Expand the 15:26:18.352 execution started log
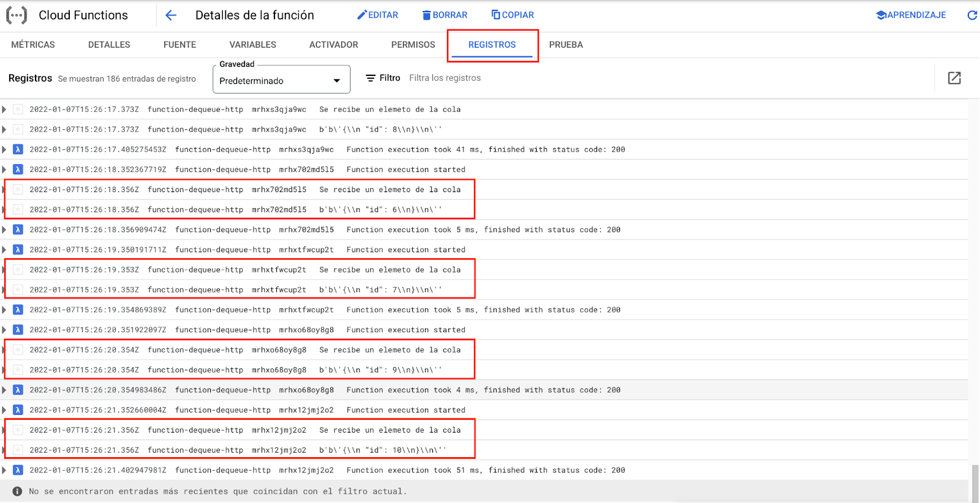980x503 pixels. [4, 170]
